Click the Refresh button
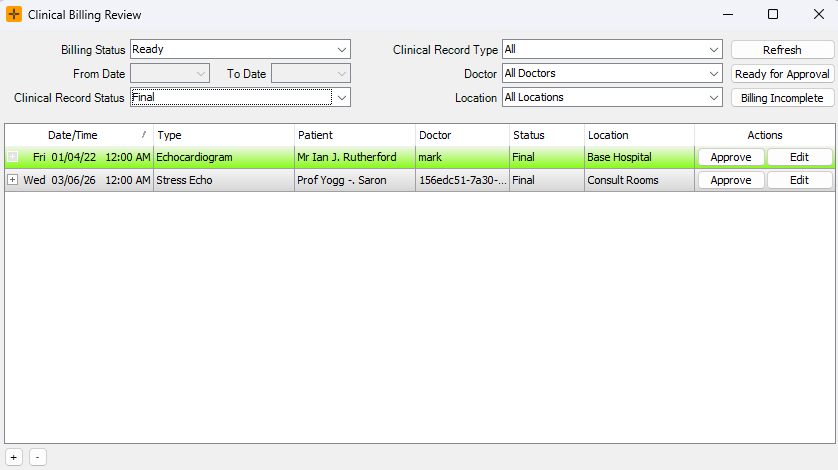The width and height of the screenshot is (838, 470). (782, 50)
